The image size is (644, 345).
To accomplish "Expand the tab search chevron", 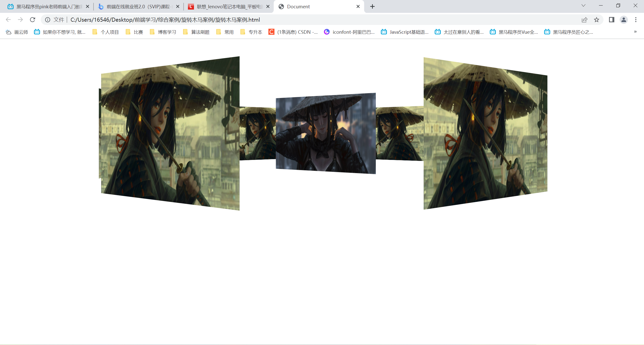I will tap(583, 6).
